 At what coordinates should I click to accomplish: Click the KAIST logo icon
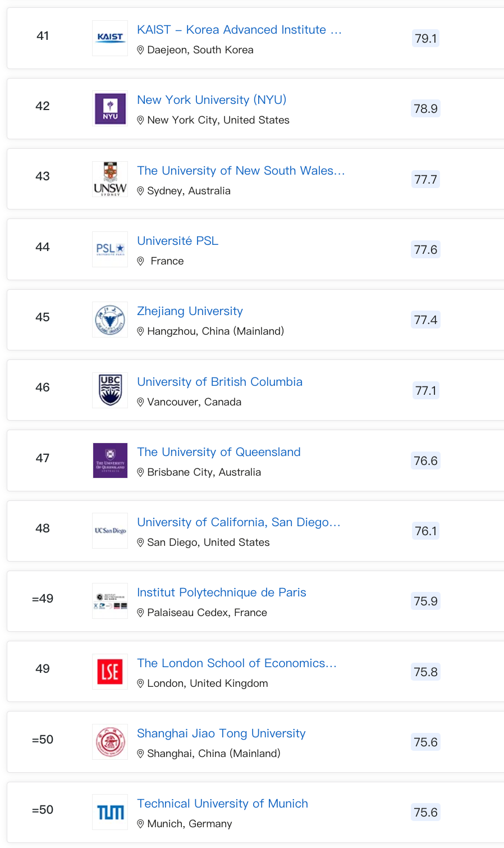[110, 38]
